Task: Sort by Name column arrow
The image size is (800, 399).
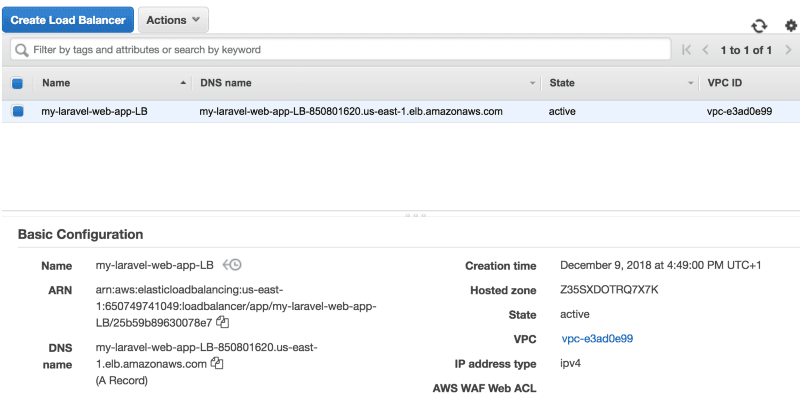Action: (183, 83)
